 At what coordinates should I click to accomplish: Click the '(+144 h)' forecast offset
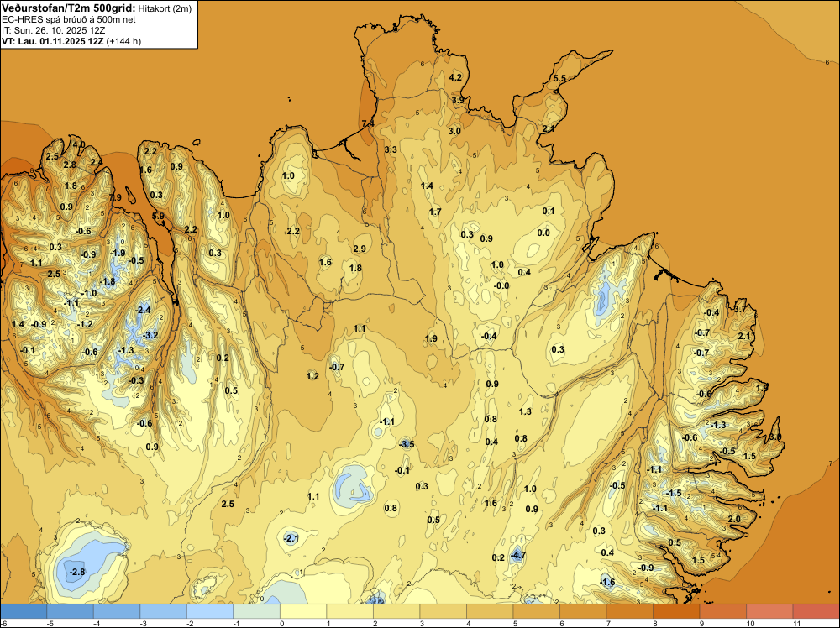click(x=123, y=41)
